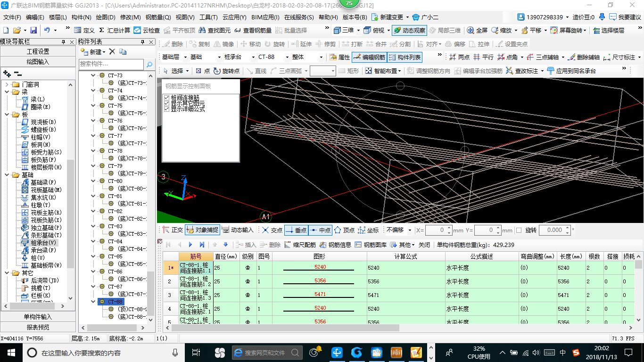Screen dimensions: 644x362
Task: Toggle 对象捕捉 object snap
Action: tap(202, 230)
